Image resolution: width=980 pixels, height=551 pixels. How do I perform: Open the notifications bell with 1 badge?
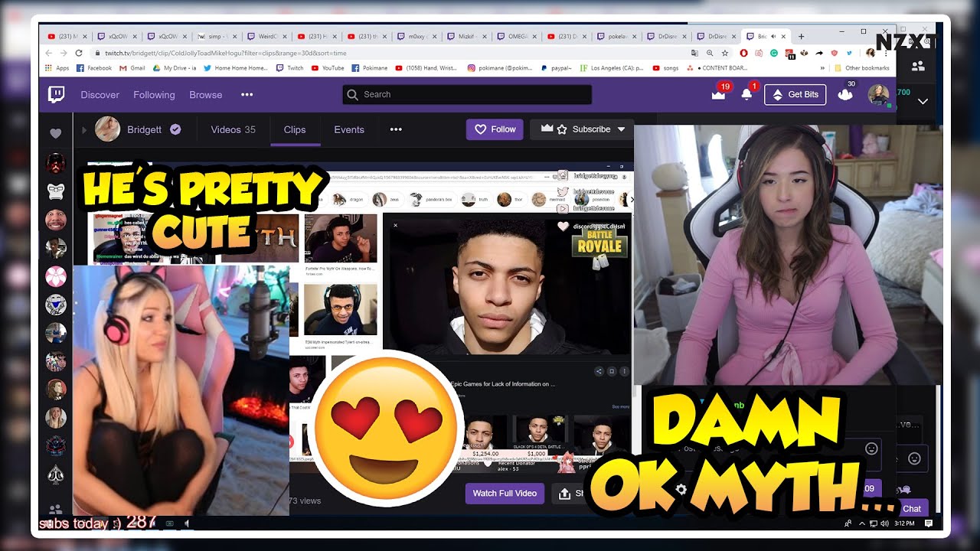click(x=746, y=95)
